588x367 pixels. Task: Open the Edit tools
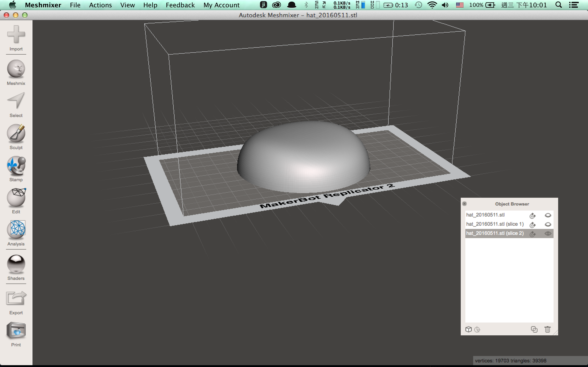[16, 201]
